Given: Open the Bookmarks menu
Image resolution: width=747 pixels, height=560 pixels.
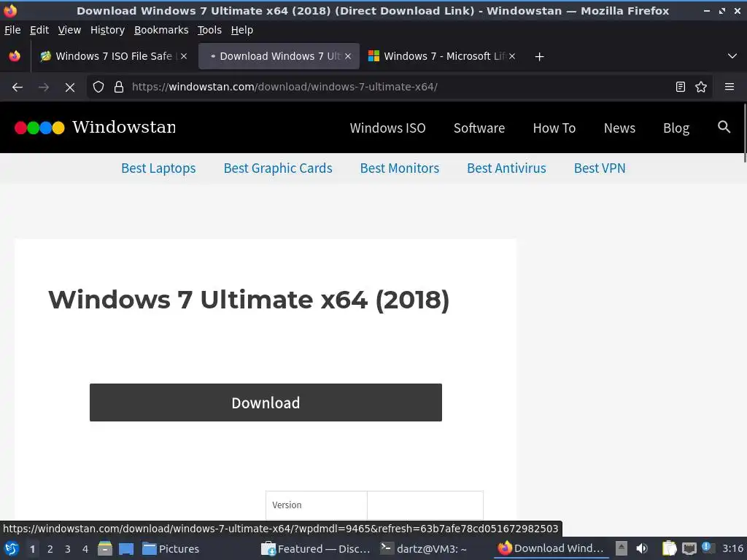Looking at the screenshot, I should [161, 30].
